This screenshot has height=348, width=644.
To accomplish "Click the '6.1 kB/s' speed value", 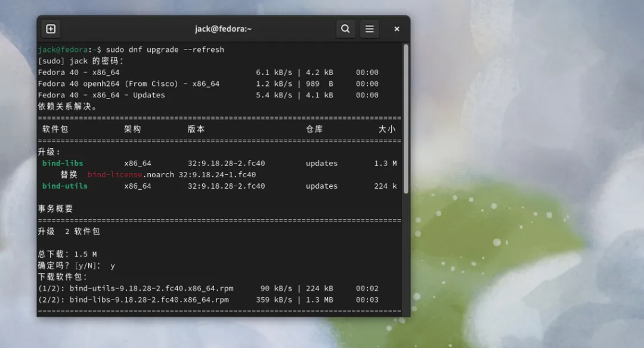I will pos(274,72).
